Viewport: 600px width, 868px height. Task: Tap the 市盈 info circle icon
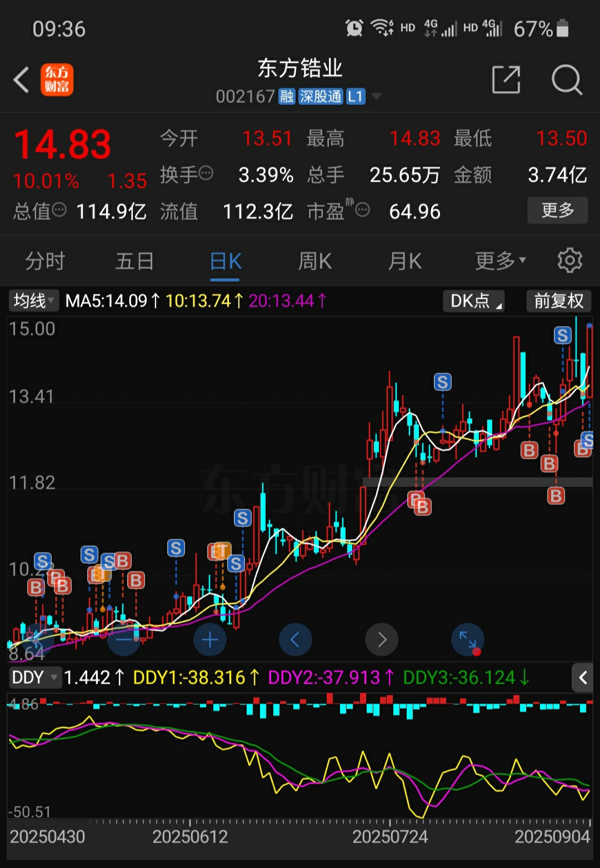(362, 210)
